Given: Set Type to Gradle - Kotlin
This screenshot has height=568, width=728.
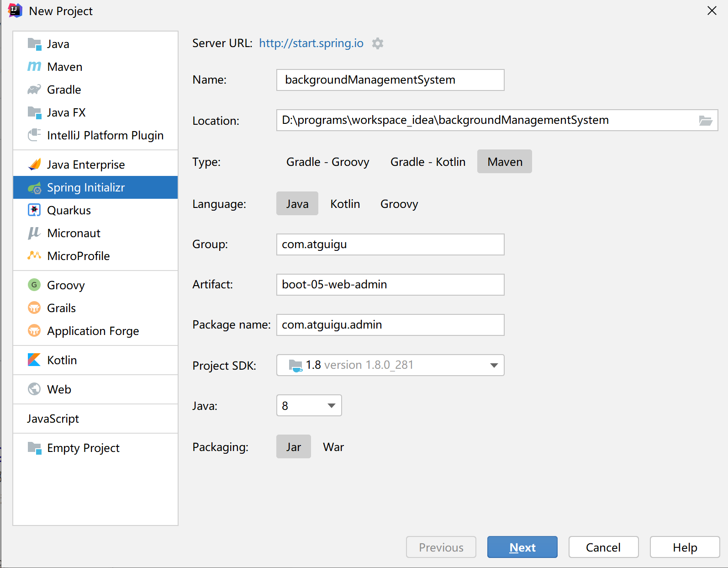Looking at the screenshot, I should pos(427,162).
